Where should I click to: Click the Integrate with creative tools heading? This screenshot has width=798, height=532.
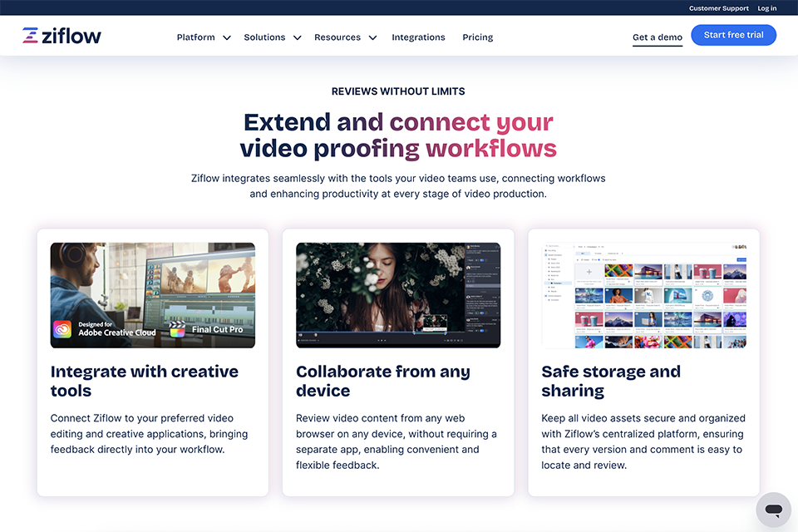[x=144, y=381]
